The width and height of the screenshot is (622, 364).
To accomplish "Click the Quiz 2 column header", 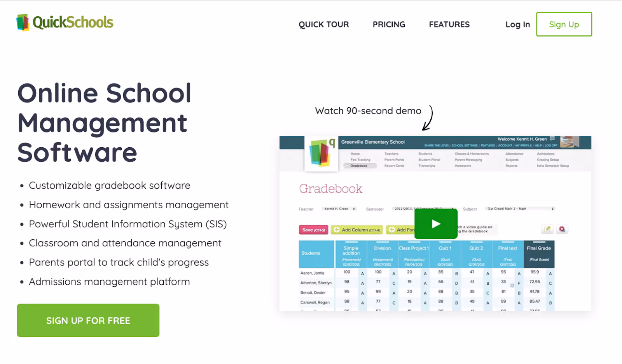I will click(476, 254).
